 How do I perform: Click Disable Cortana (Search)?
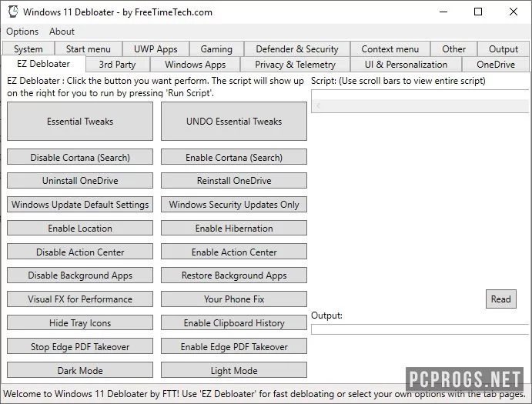[x=80, y=157]
